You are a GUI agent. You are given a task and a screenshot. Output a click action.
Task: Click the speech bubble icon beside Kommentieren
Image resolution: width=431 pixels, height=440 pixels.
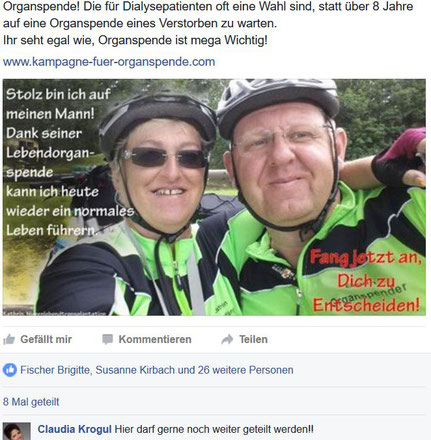click(x=107, y=339)
